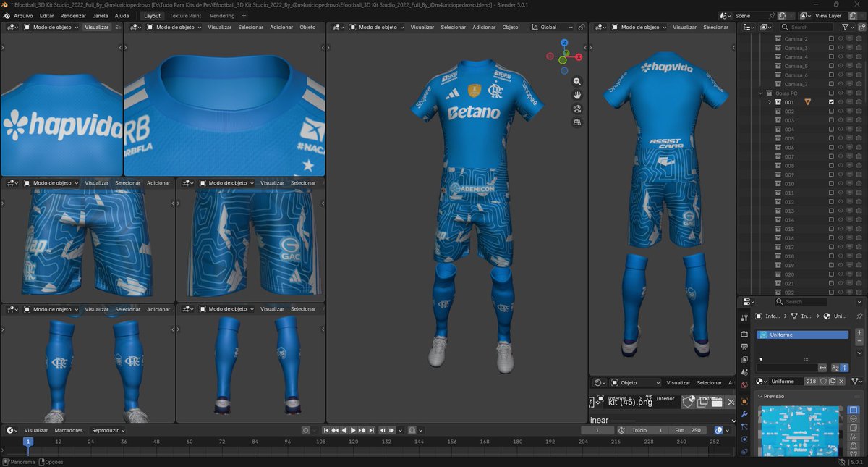Open the Physics properties tab icon
This screenshot has height=467, width=868.
(x=744, y=439)
